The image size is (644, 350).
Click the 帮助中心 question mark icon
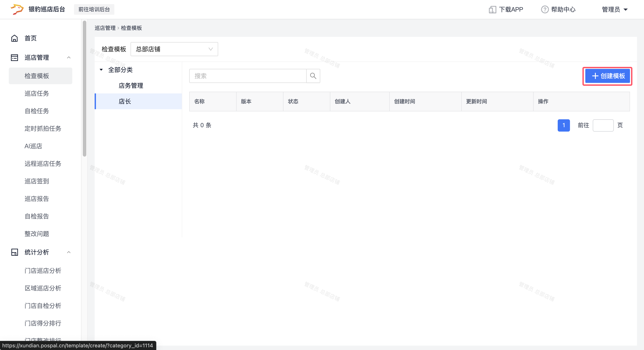pyautogui.click(x=545, y=9)
